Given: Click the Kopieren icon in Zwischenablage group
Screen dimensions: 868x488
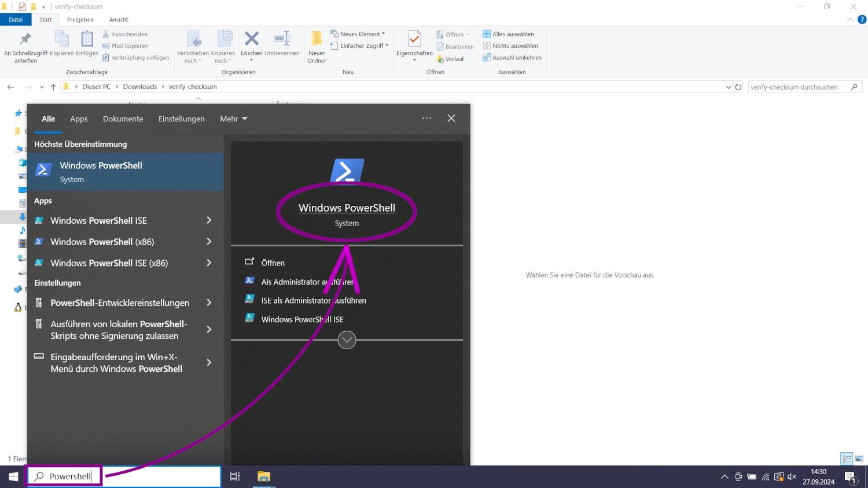Looking at the screenshot, I should click(x=61, y=39).
